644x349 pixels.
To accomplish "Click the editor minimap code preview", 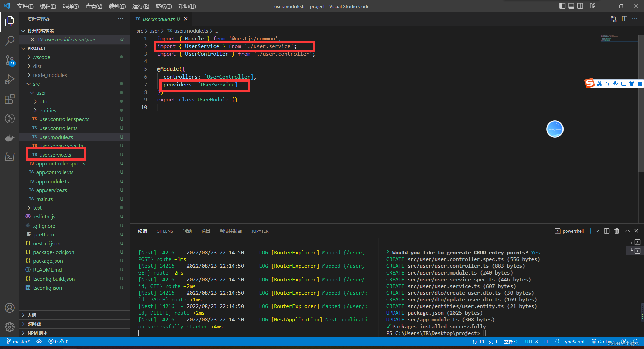I will (x=610, y=38).
